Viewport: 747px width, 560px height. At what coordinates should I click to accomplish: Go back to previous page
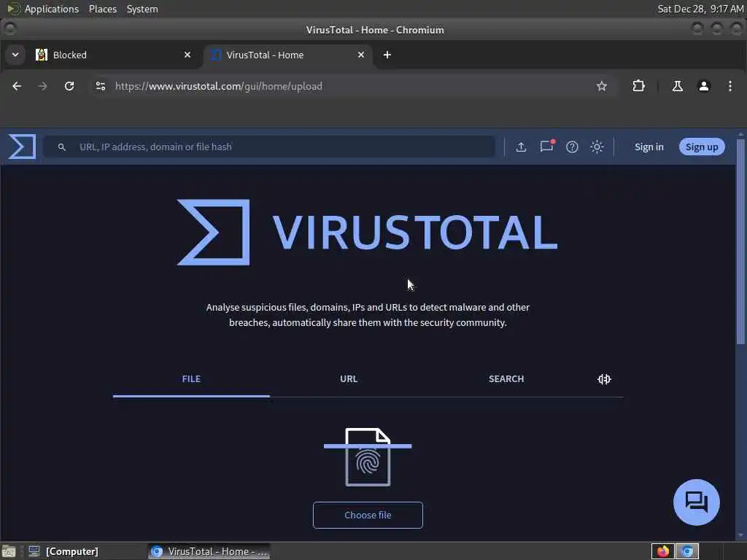[17, 86]
